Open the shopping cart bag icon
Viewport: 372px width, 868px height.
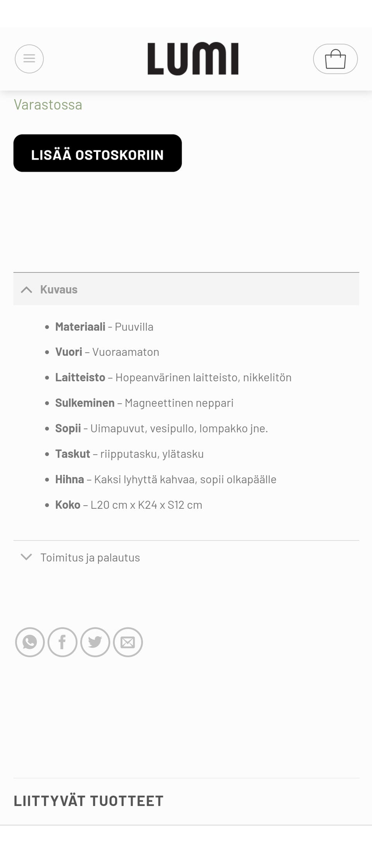[336, 59]
